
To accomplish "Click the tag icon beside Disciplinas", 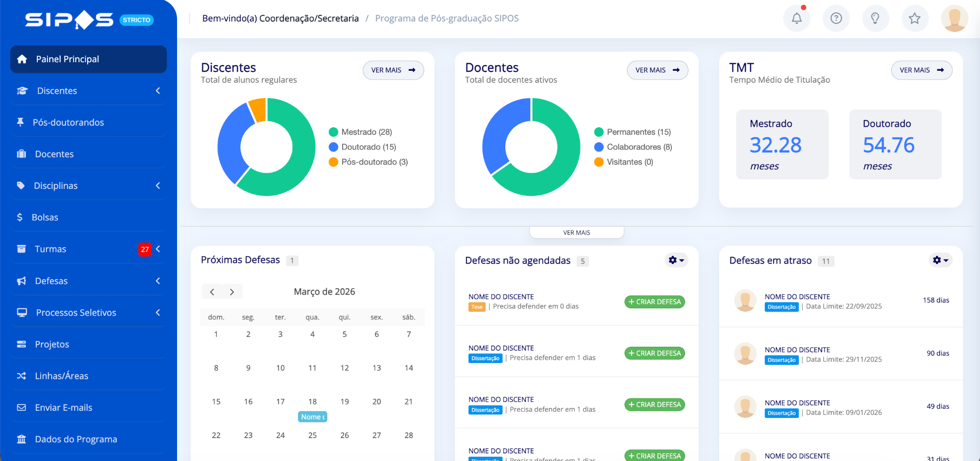I will click(x=21, y=186).
